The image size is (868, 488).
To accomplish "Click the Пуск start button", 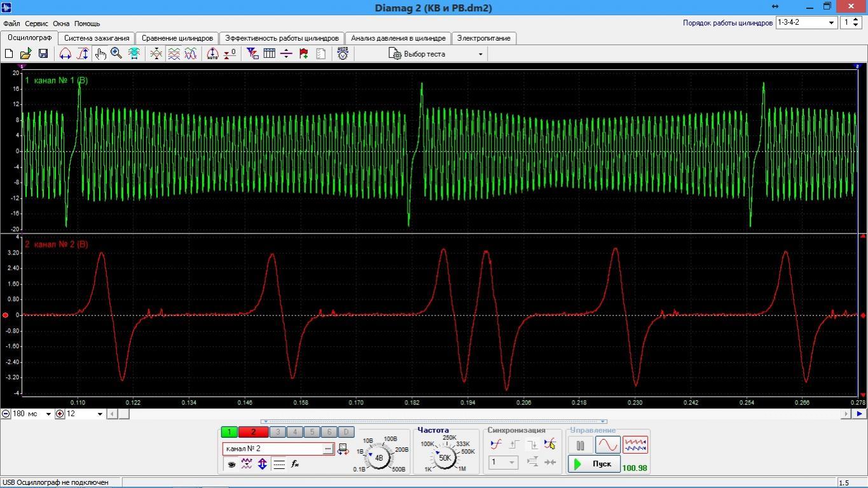I will pos(594,464).
